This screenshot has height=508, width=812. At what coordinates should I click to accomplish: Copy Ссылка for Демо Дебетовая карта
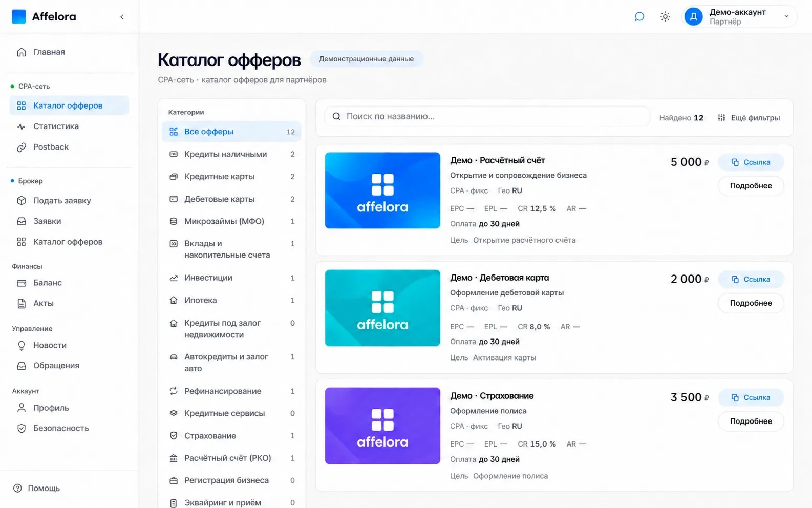751,280
